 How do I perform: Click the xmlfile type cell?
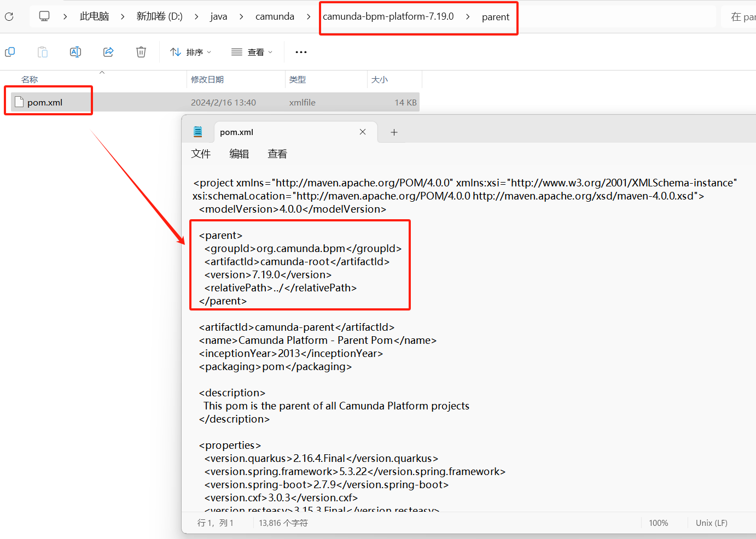point(303,102)
